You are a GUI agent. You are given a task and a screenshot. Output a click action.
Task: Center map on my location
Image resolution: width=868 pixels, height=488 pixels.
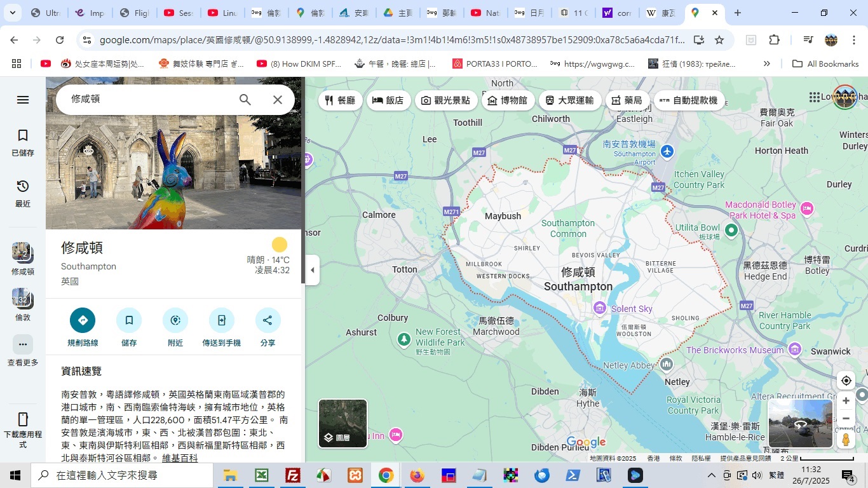click(846, 381)
